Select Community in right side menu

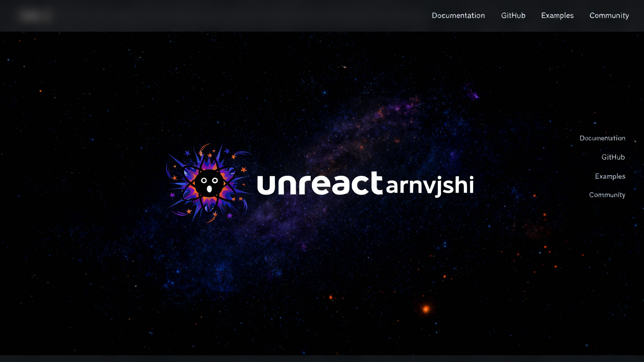point(607,195)
